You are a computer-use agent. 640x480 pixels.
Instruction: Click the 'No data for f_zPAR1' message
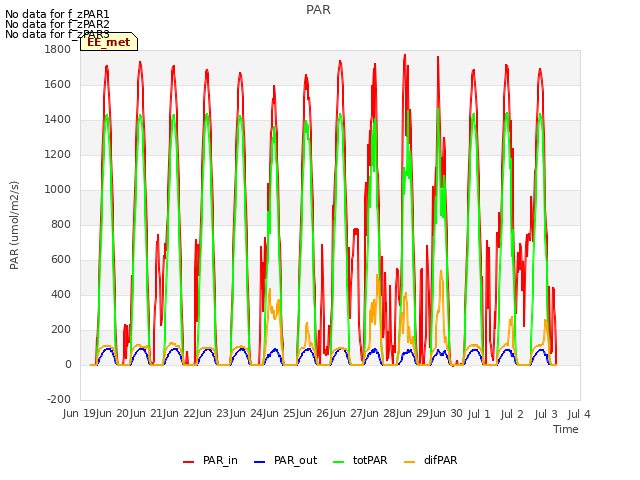tap(57, 14)
